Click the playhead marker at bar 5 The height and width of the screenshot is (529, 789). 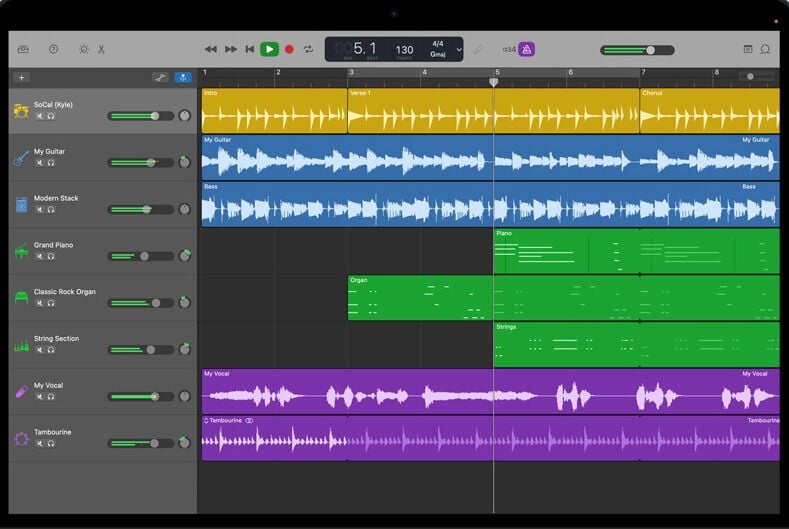[494, 82]
